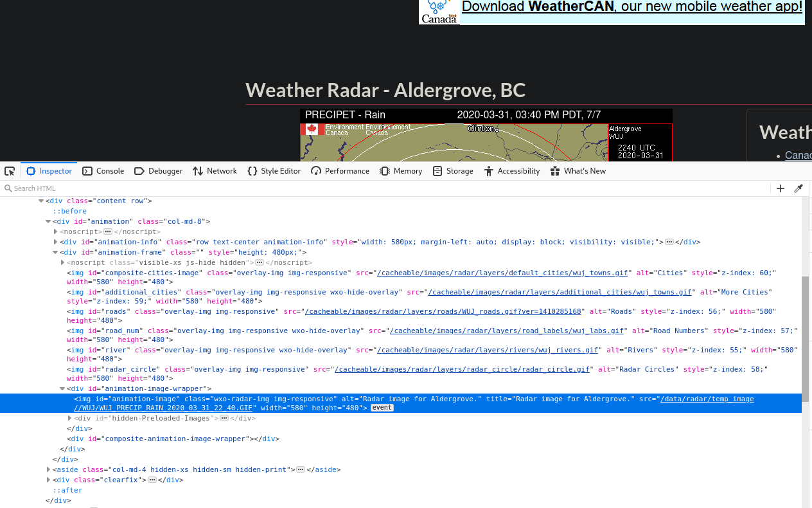The width and height of the screenshot is (812, 508).
Task: Open the Console panel
Action: click(103, 171)
